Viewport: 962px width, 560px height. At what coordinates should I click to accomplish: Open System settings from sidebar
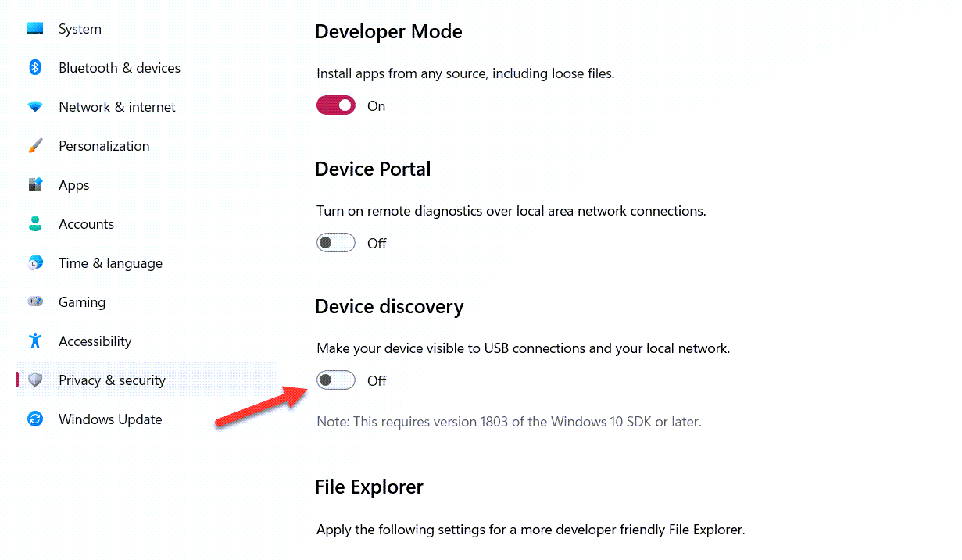(x=80, y=29)
